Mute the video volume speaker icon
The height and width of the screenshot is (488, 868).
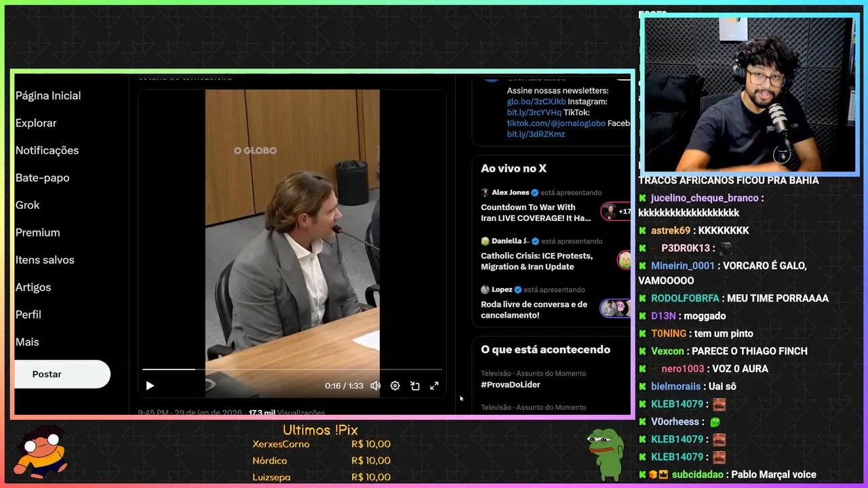tap(375, 386)
